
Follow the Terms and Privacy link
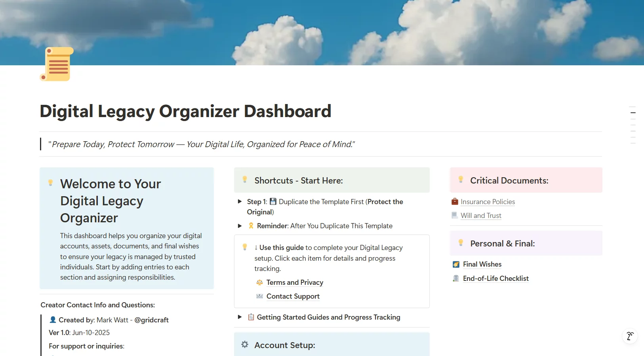click(x=295, y=282)
